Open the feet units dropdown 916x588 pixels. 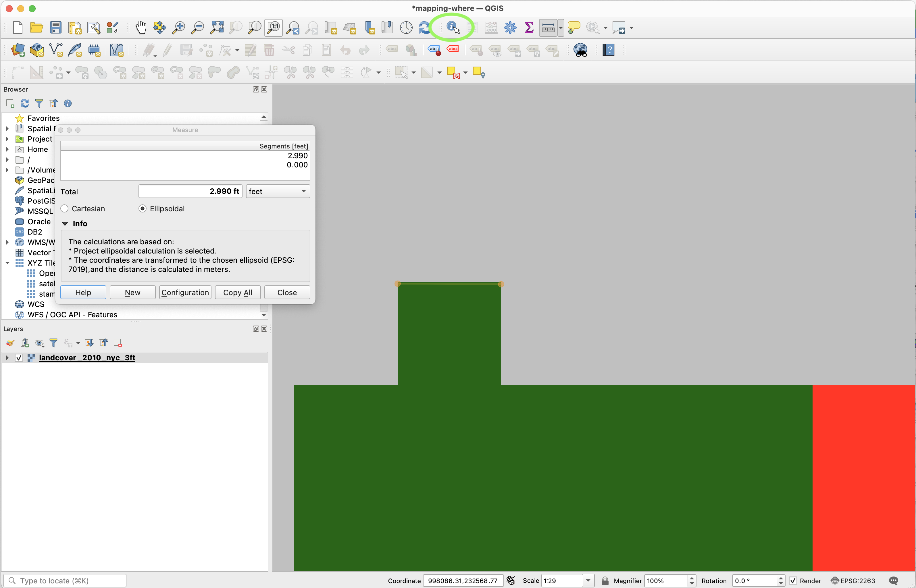click(x=278, y=191)
